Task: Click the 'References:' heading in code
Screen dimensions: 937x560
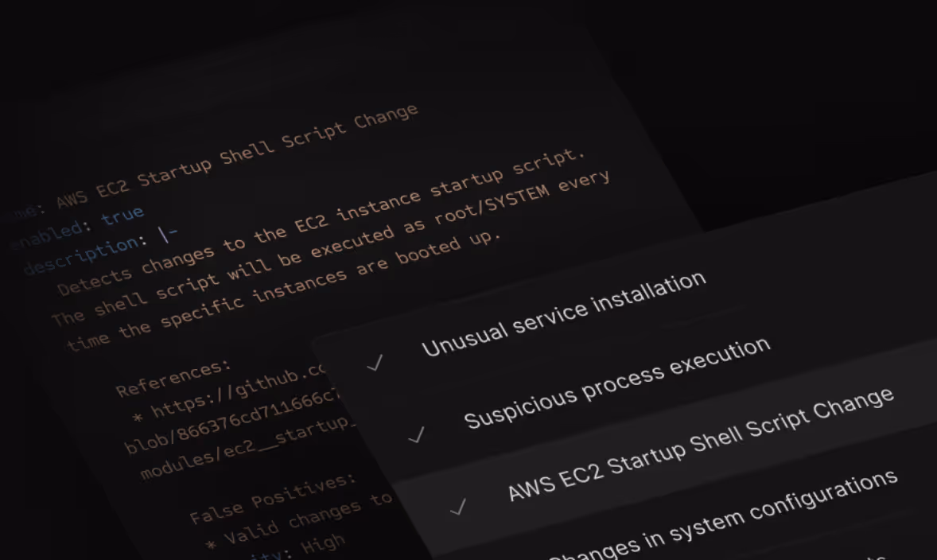Action: [173, 379]
